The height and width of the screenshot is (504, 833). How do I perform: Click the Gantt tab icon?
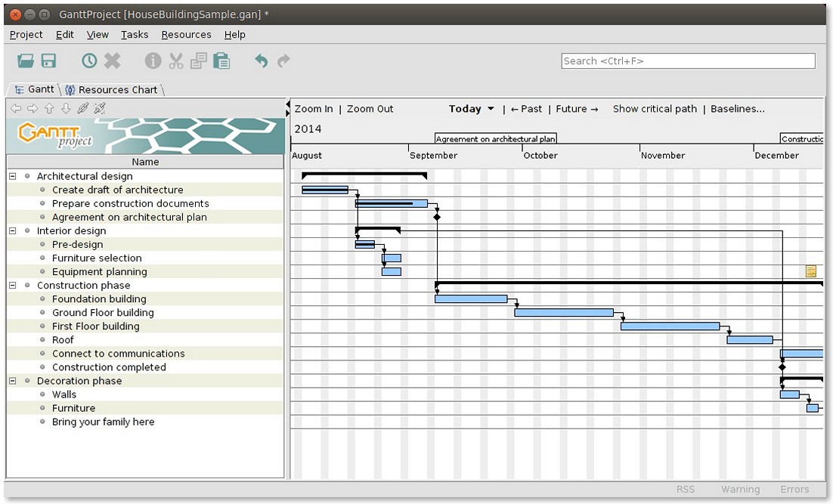[x=20, y=90]
